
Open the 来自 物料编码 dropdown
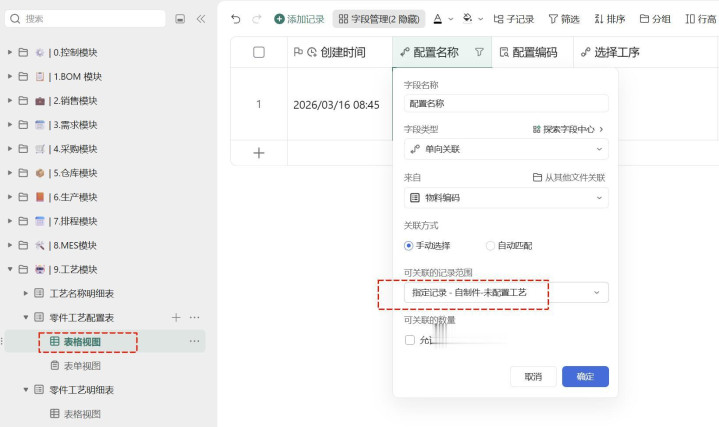point(506,198)
